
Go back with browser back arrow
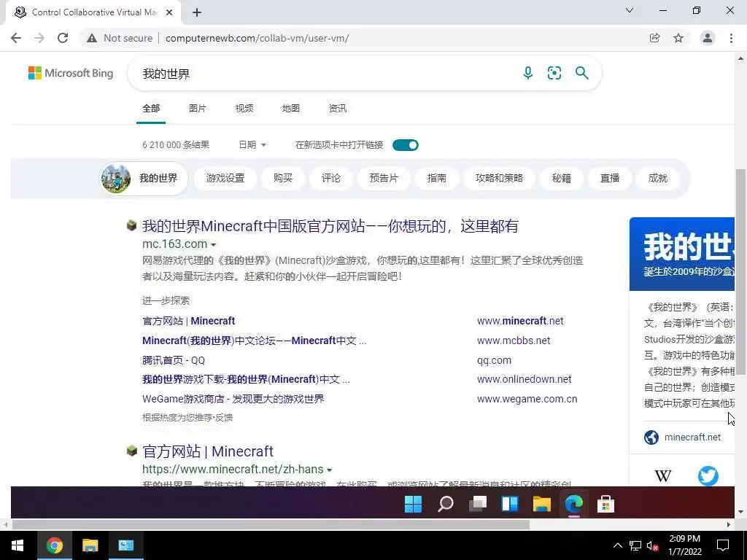pos(16,38)
